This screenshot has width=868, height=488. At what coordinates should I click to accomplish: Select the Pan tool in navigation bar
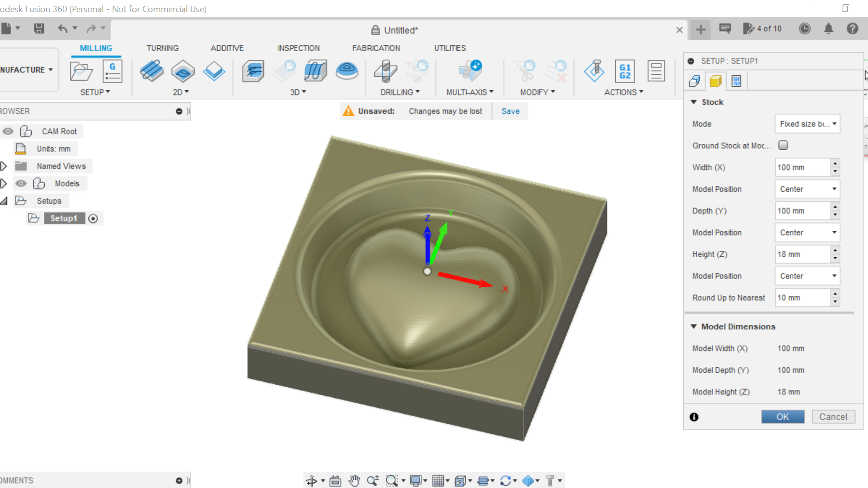(x=355, y=480)
